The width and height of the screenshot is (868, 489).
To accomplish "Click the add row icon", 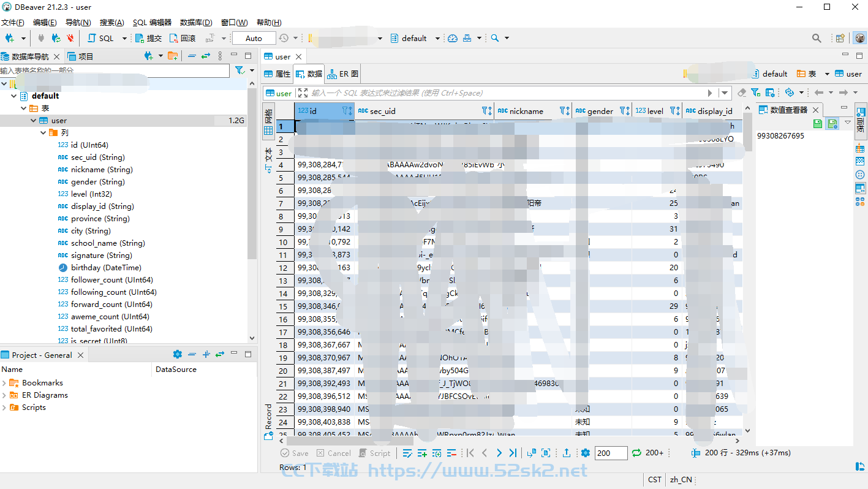I will tap(422, 453).
